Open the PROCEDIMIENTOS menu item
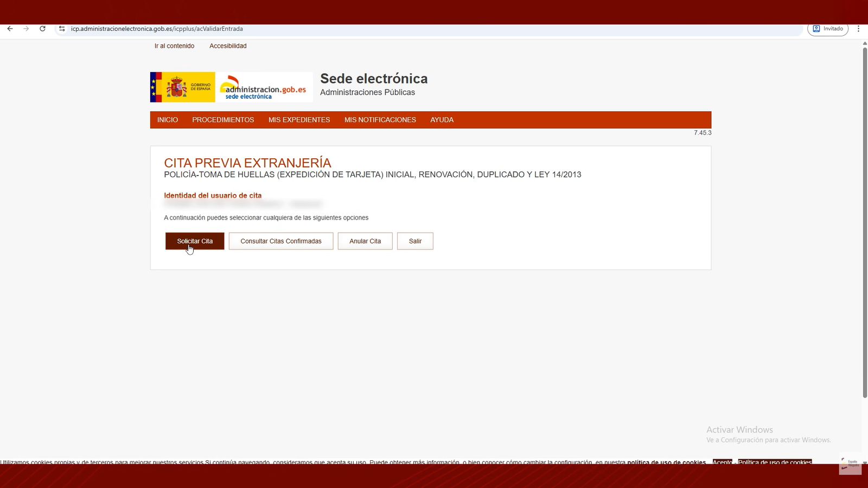The image size is (868, 488). pos(223,120)
